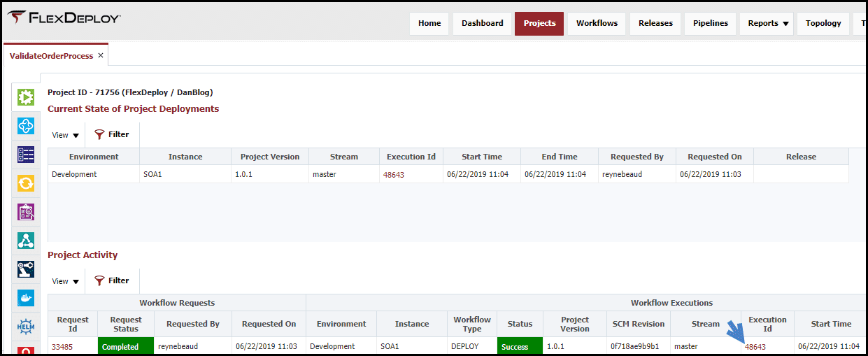The height and width of the screenshot is (356, 868).
Task: Sort by Environment column in Current State table
Action: coord(94,157)
